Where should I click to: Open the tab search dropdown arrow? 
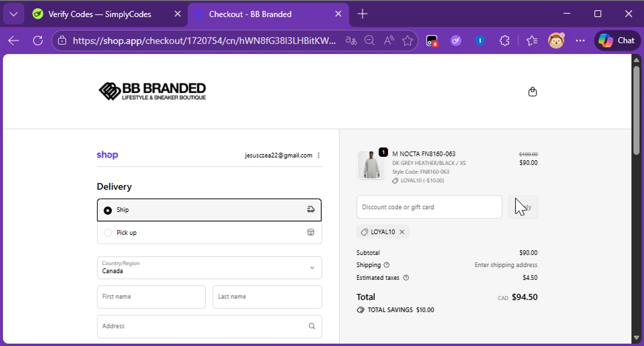14,14
